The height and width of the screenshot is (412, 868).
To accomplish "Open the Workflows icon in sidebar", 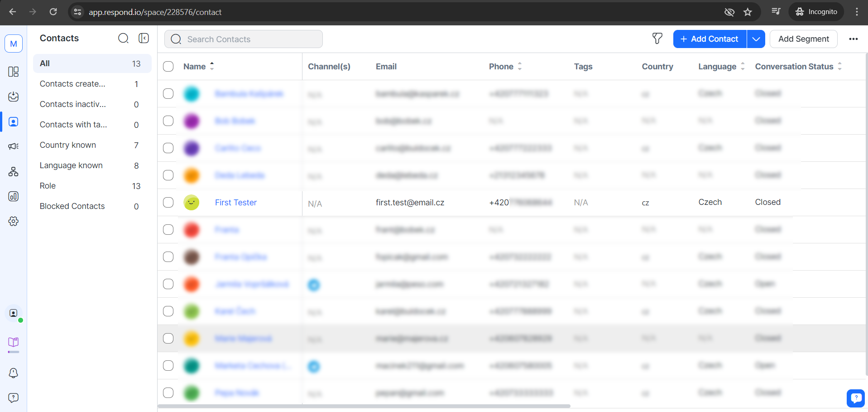I will click(14, 171).
